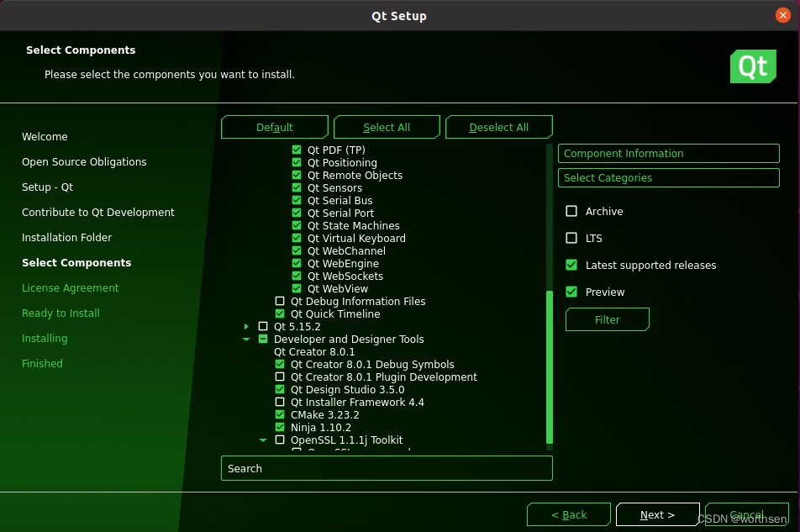The width and height of the screenshot is (800, 532).
Task: Enable the Archive category checkbox
Action: [x=571, y=211]
